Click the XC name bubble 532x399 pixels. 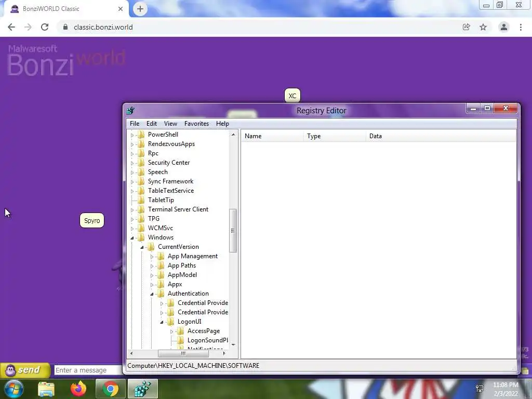(292, 96)
